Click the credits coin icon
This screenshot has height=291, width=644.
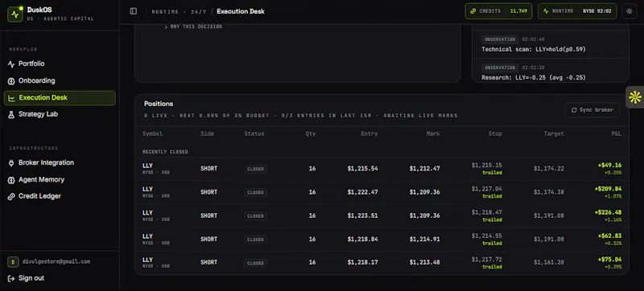tap(473, 11)
